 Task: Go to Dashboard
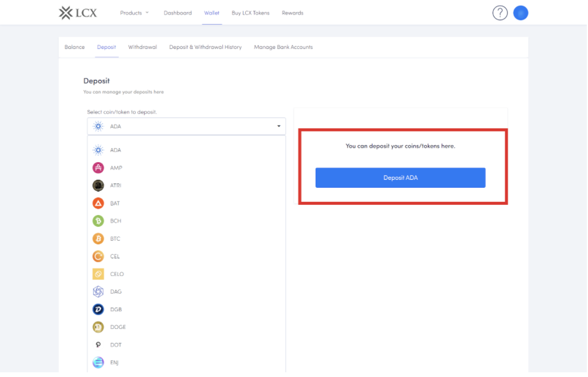point(178,13)
